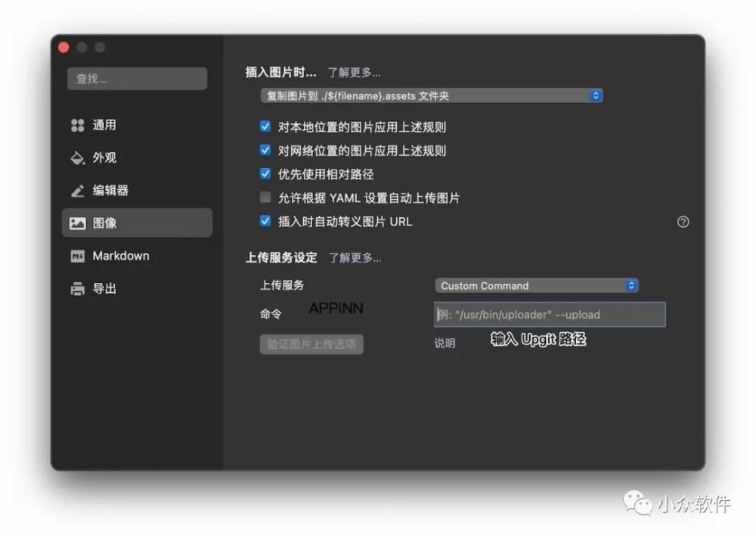Select the 图像 preferences section
The width and height of the screenshot is (756, 538).
point(137,223)
